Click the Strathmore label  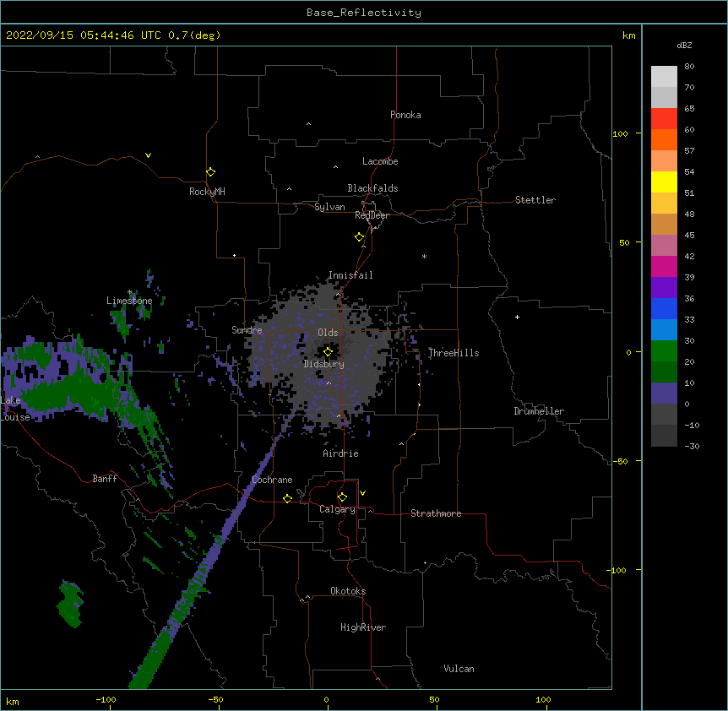[436, 513]
